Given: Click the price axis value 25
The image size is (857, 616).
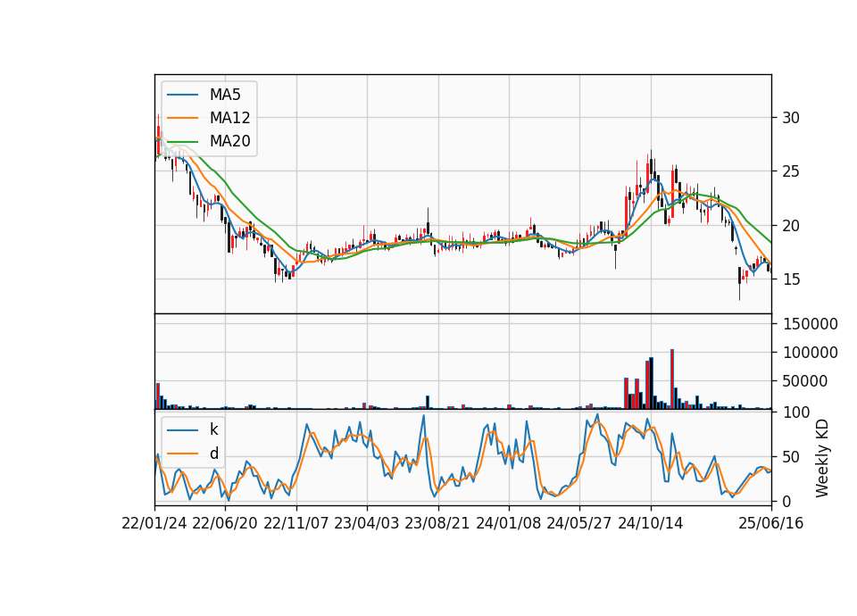Looking at the screenshot, I should [x=791, y=171].
